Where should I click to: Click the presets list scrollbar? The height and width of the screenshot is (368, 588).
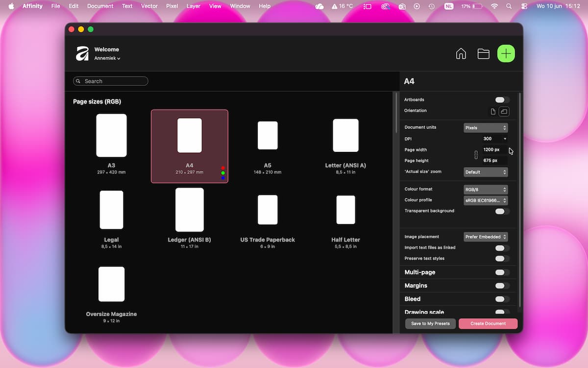pos(396,113)
